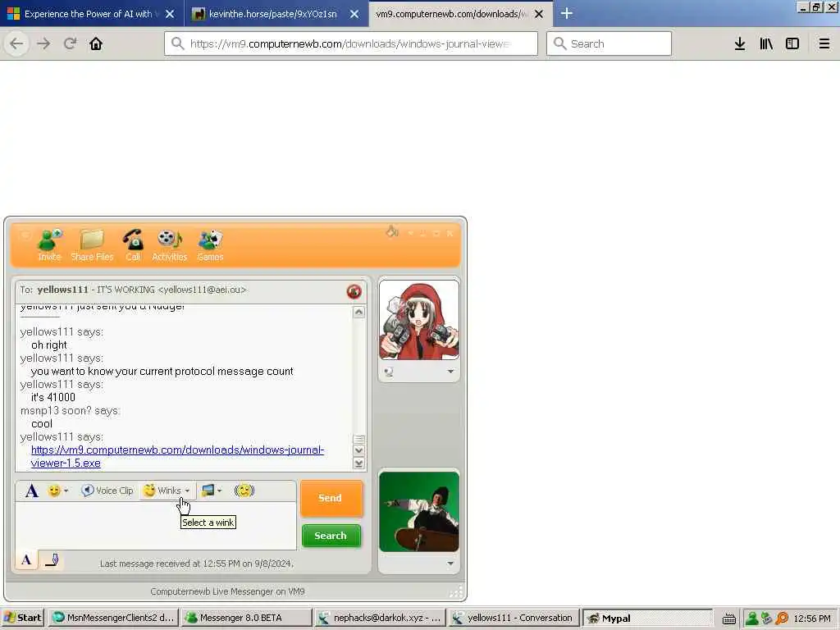The height and width of the screenshot is (630, 840).
Task: Open the windows-journal-viewer-1.5.exe link
Action: point(177,456)
